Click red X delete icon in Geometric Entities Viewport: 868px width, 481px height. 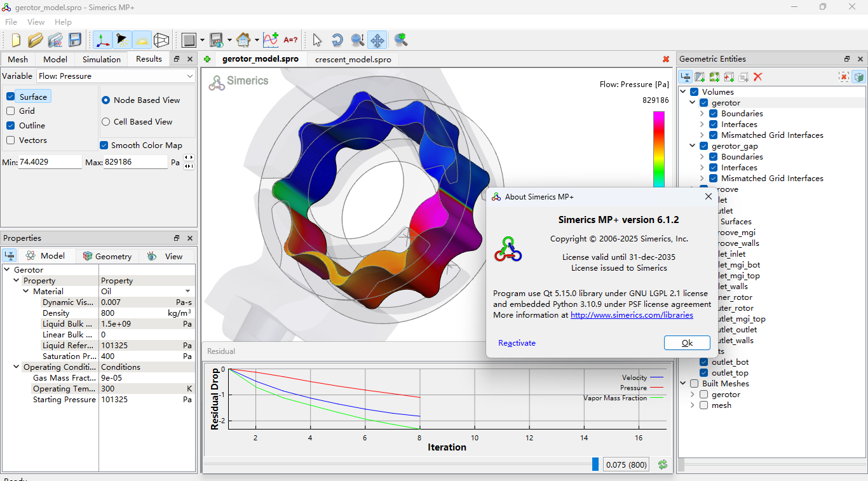pyautogui.click(x=757, y=77)
